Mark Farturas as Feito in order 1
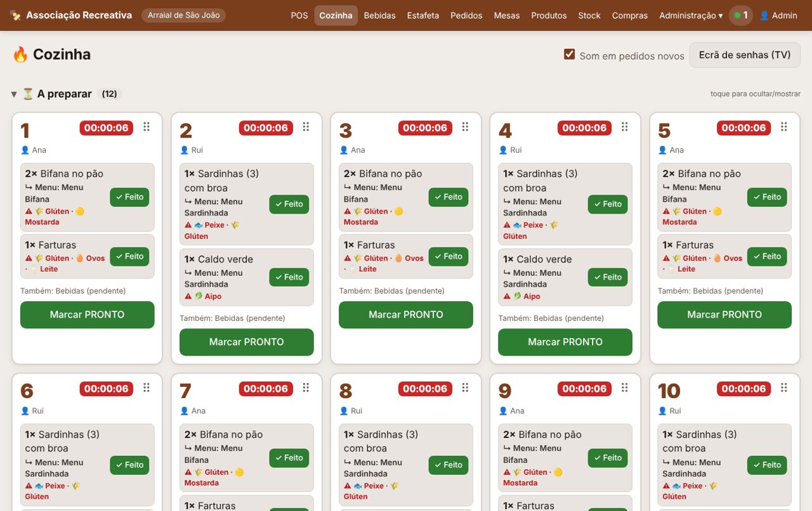Viewport: 812px width, 511px height. [x=129, y=256]
